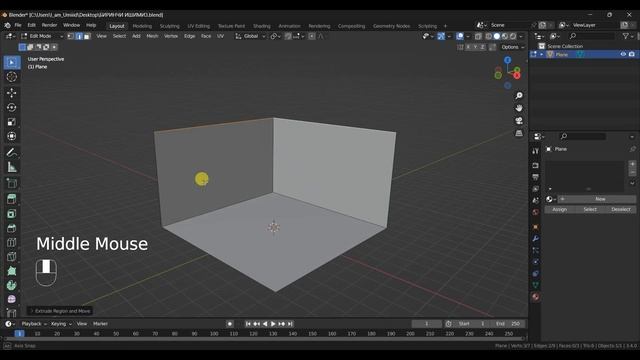Switch to the Shading workspace tab
640x360 pixels.
(262, 26)
